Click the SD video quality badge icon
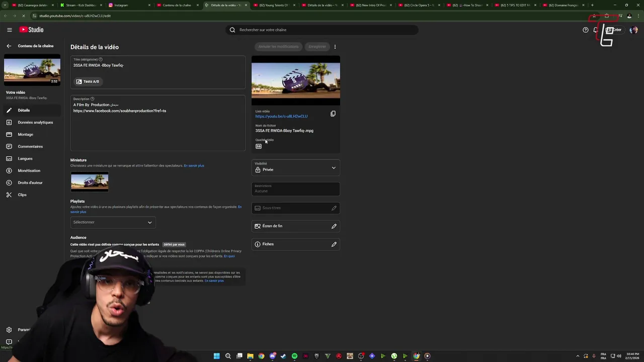Image resolution: width=644 pixels, height=362 pixels. point(259,146)
